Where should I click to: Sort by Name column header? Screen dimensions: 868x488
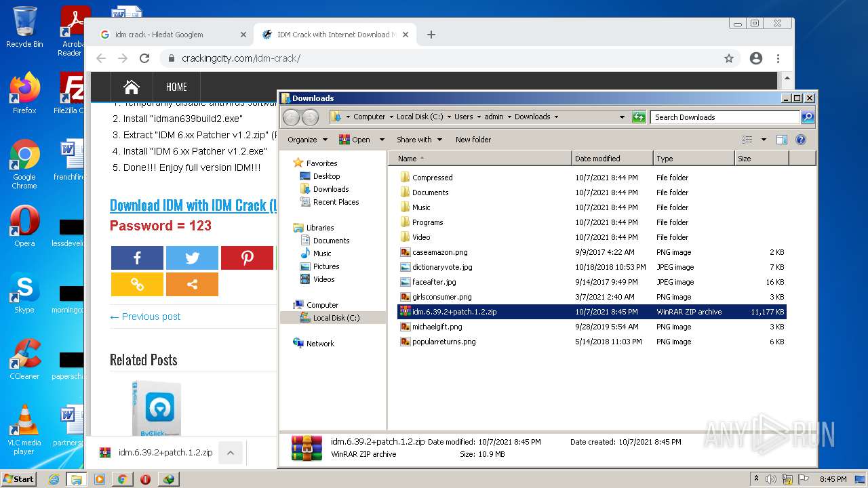480,159
